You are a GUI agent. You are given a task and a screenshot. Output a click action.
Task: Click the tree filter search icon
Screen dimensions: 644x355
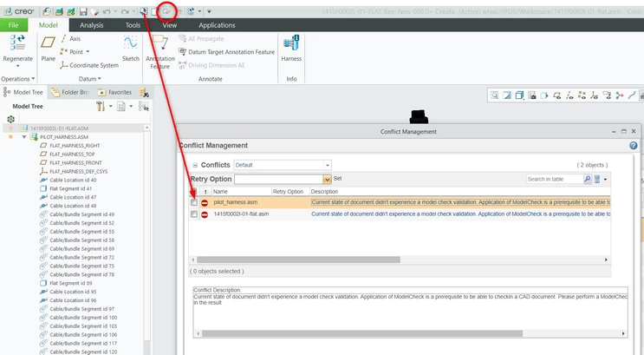[x=143, y=107]
